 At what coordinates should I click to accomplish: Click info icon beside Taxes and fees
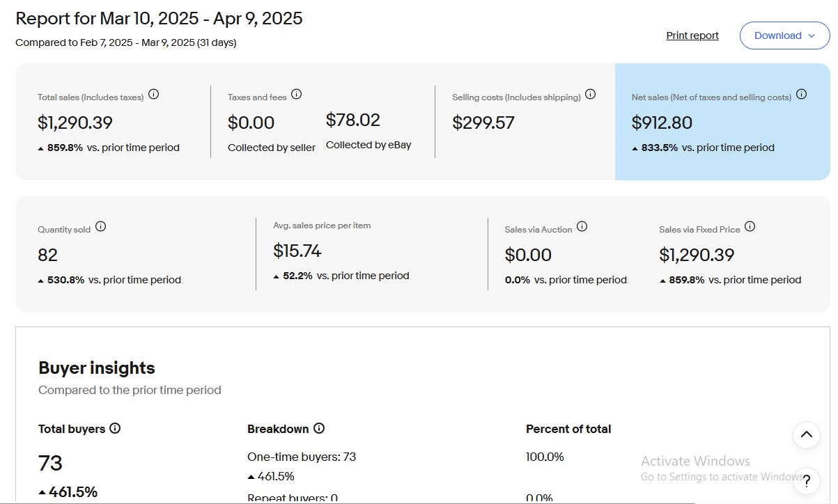tap(297, 94)
